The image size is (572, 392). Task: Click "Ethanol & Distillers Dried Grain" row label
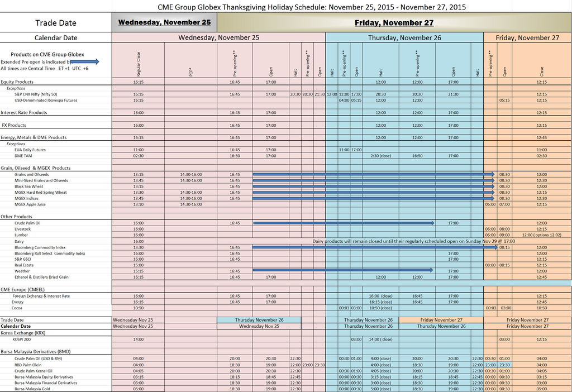point(41,277)
